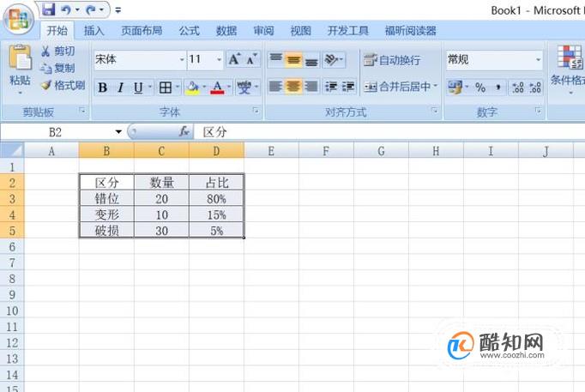Increase decimal places
The width and height of the screenshot is (585, 392).
[x=518, y=87]
